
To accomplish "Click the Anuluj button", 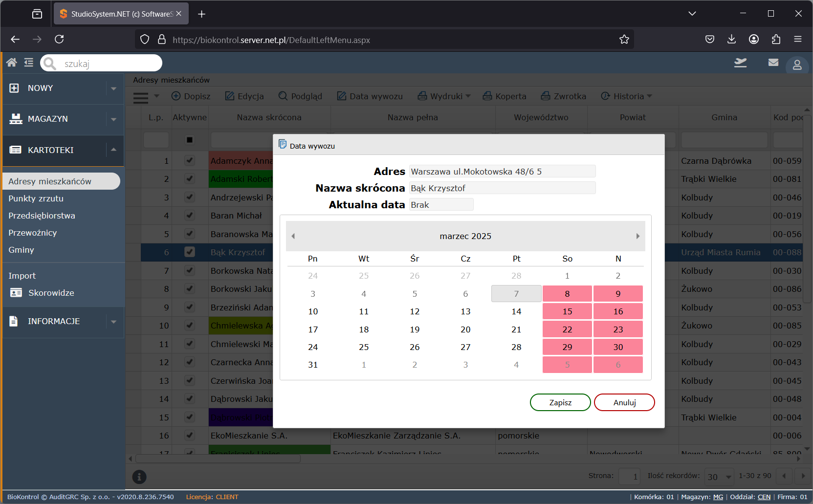I will [624, 402].
